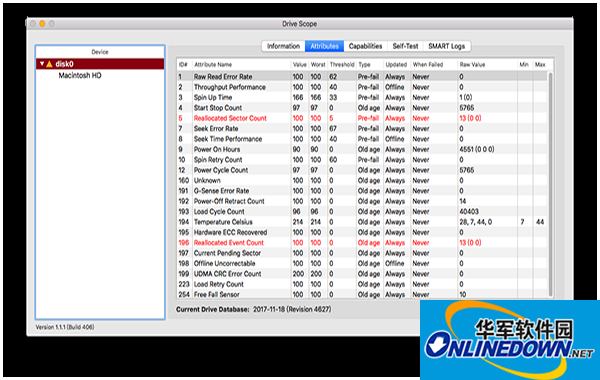Open the Self-Test tab

pos(405,46)
